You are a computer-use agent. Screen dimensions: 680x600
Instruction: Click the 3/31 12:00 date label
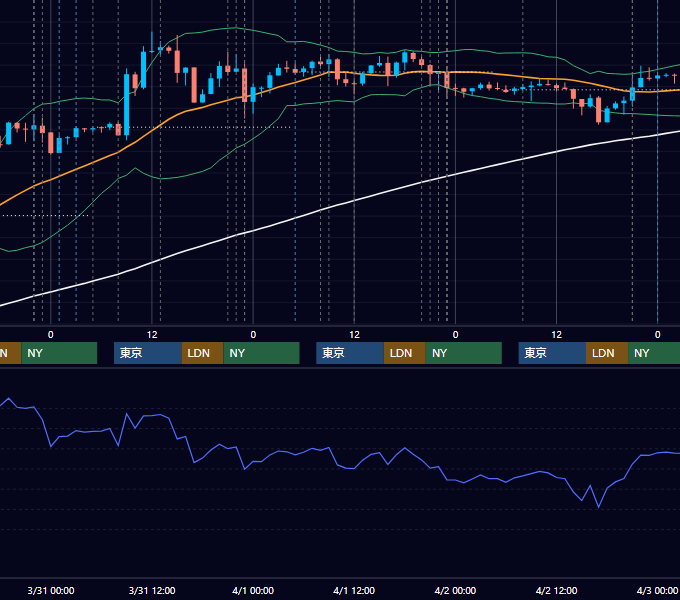[x=152, y=590]
